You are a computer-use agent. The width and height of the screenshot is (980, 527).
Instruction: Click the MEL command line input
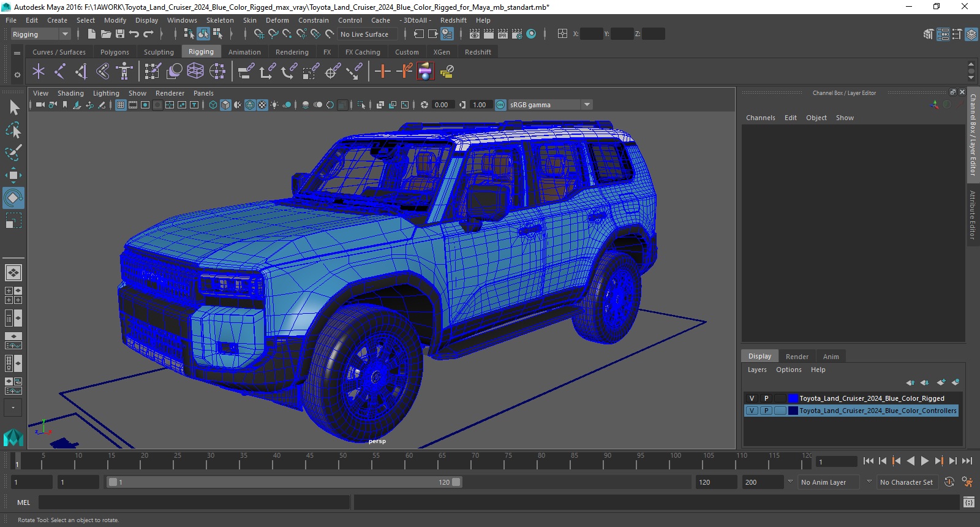pyautogui.click(x=194, y=502)
